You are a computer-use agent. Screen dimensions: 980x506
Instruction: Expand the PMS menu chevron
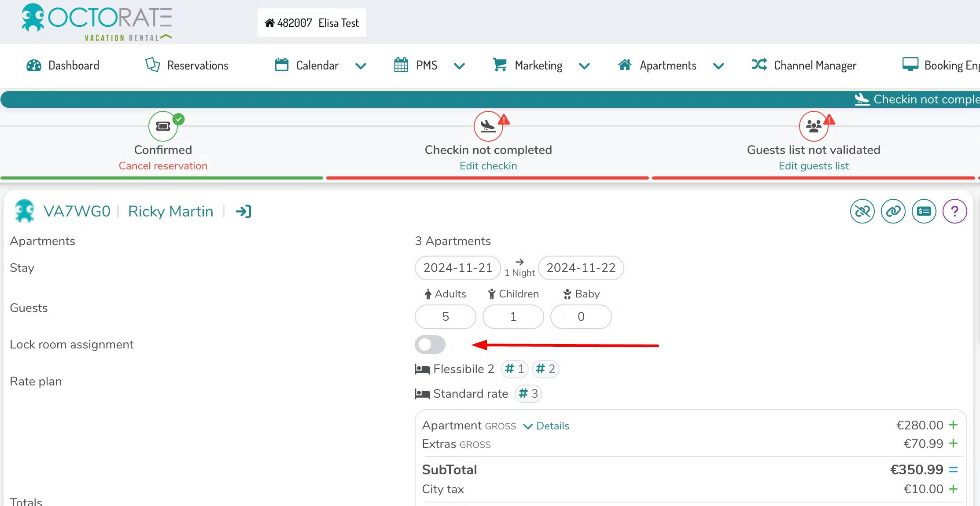(459, 66)
